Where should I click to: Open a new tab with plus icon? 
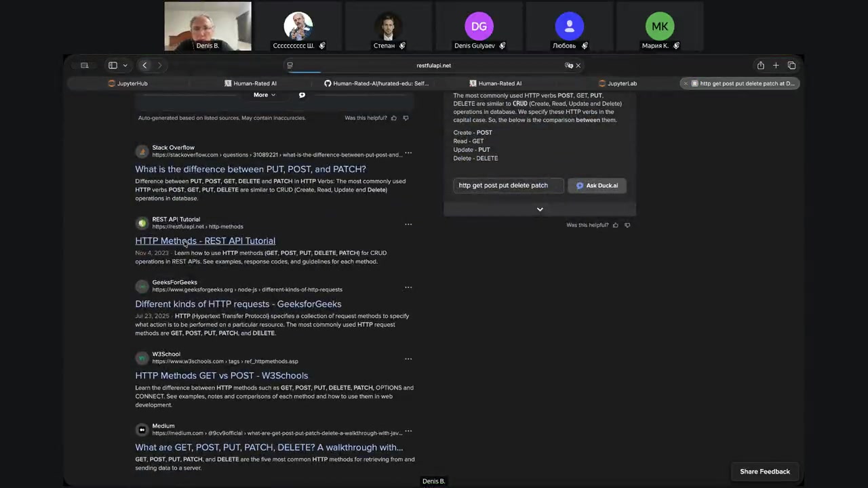tap(776, 65)
